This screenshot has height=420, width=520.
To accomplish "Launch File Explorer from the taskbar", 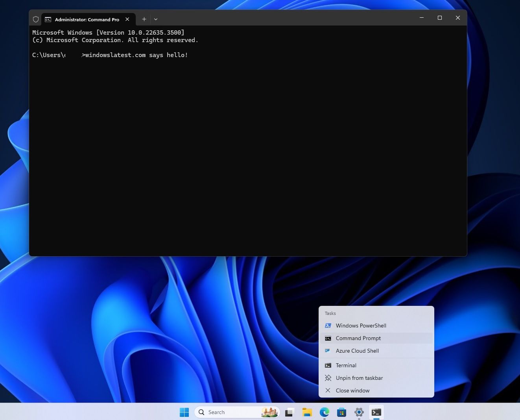I will click(307, 412).
